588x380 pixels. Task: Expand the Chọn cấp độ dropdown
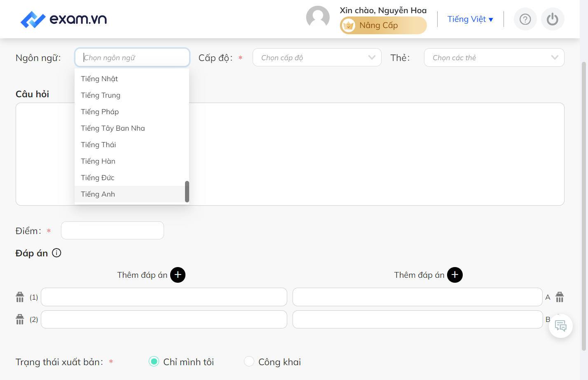tap(317, 57)
